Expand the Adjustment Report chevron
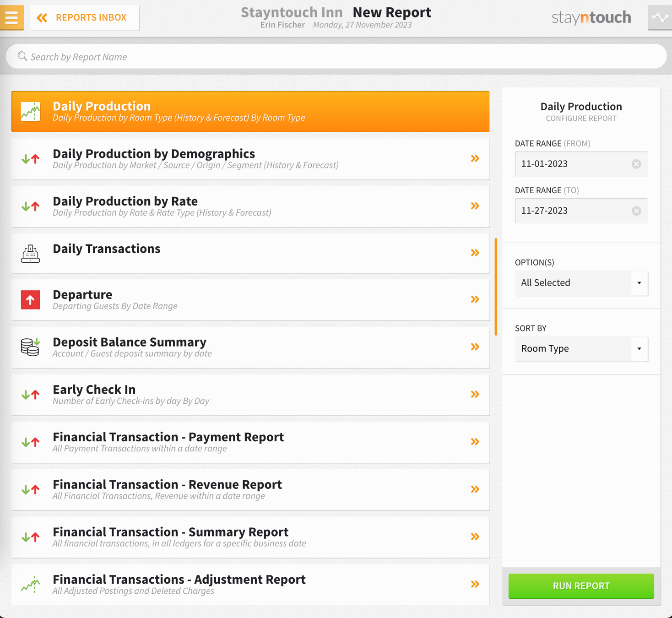 [x=475, y=584]
